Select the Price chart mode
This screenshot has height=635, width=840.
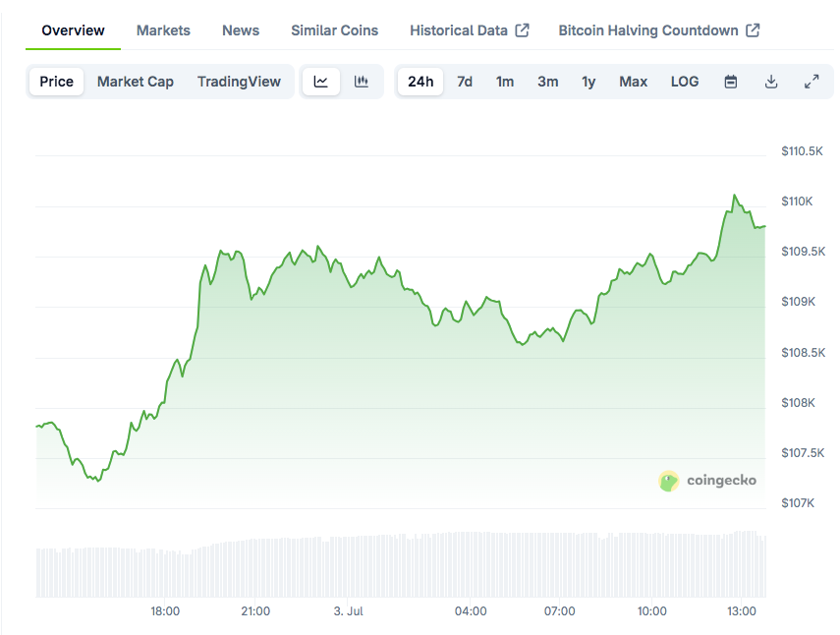click(x=56, y=82)
